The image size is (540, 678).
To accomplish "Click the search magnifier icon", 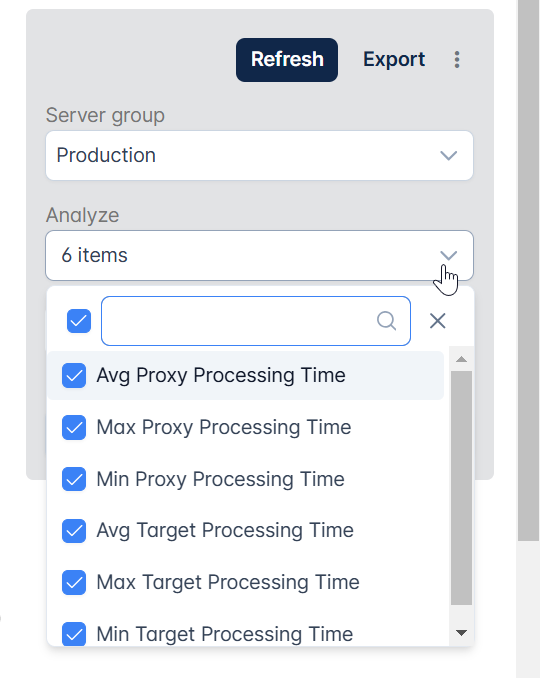I will point(386,321).
